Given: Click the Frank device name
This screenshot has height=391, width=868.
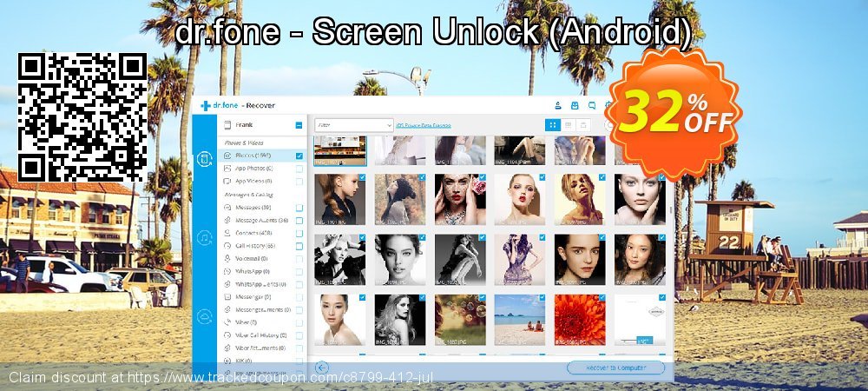Looking at the screenshot, I should click(x=244, y=125).
